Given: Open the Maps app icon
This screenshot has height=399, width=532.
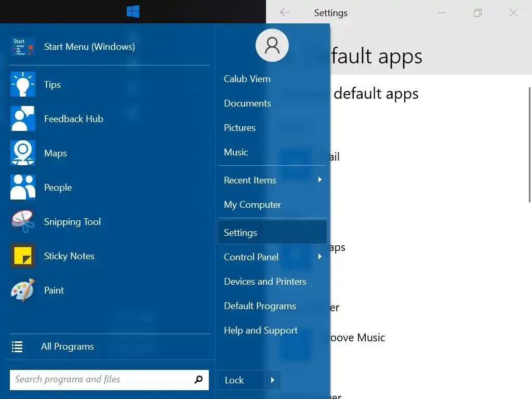Looking at the screenshot, I should pyautogui.click(x=23, y=153).
